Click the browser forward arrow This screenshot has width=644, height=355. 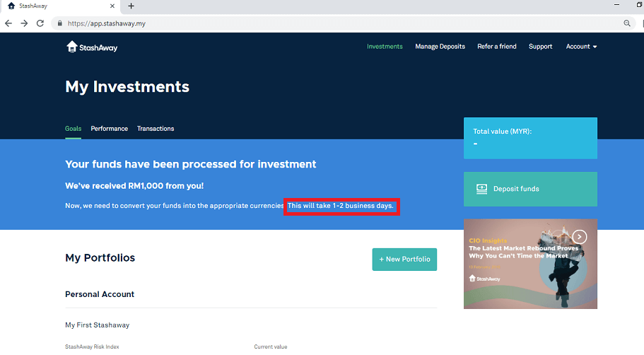coord(24,23)
